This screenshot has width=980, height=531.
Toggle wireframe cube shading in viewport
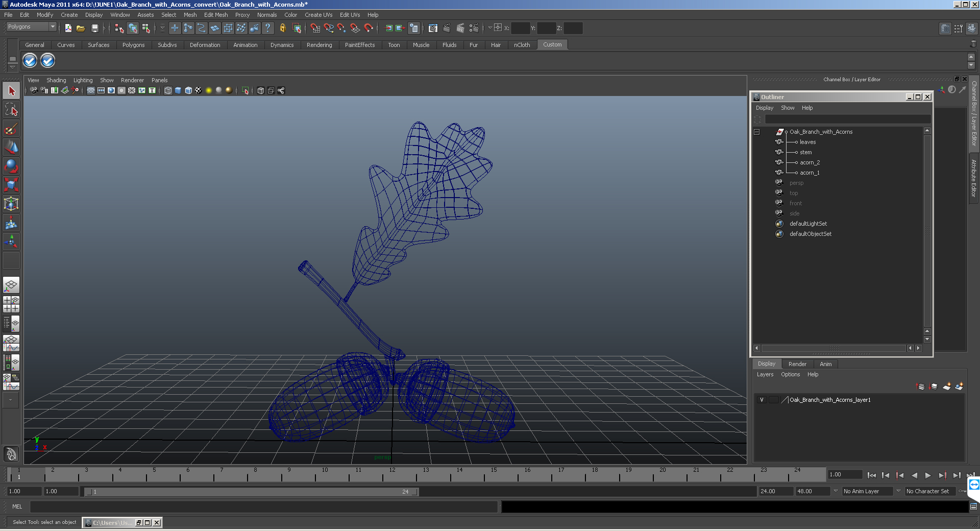(x=168, y=90)
